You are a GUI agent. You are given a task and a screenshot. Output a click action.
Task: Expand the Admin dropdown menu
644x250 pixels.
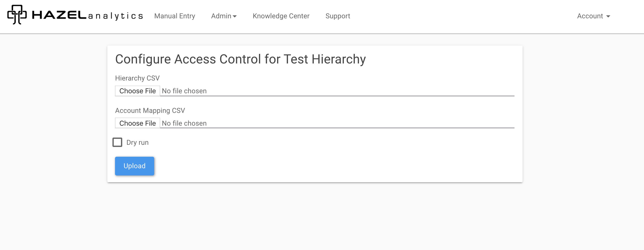pos(221,16)
